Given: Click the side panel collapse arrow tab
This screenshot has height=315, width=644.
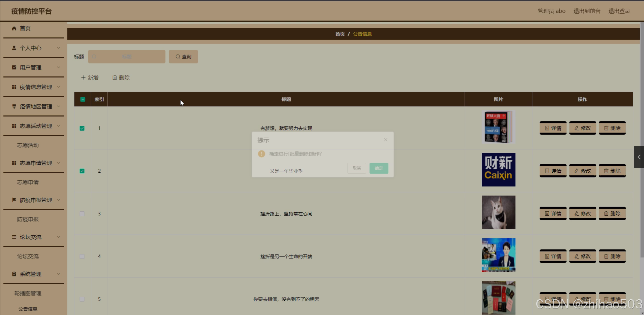Looking at the screenshot, I should point(639,157).
